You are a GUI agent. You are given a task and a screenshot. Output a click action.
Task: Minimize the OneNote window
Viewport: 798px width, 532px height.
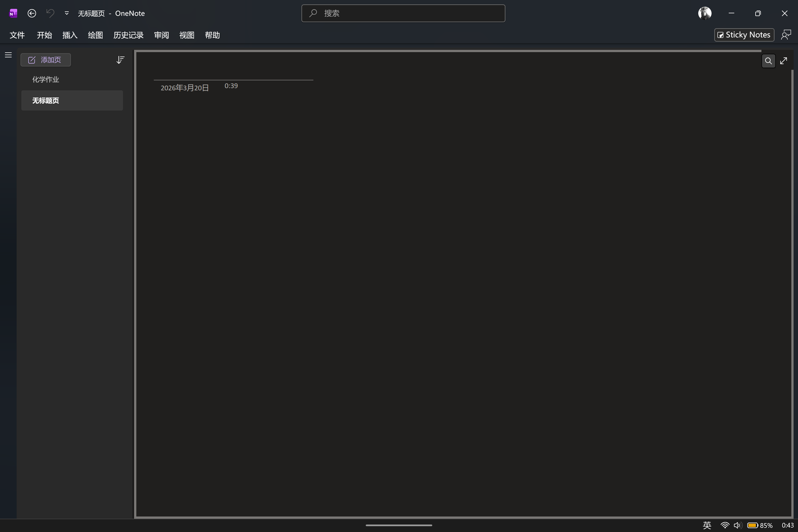click(x=731, y=13)
